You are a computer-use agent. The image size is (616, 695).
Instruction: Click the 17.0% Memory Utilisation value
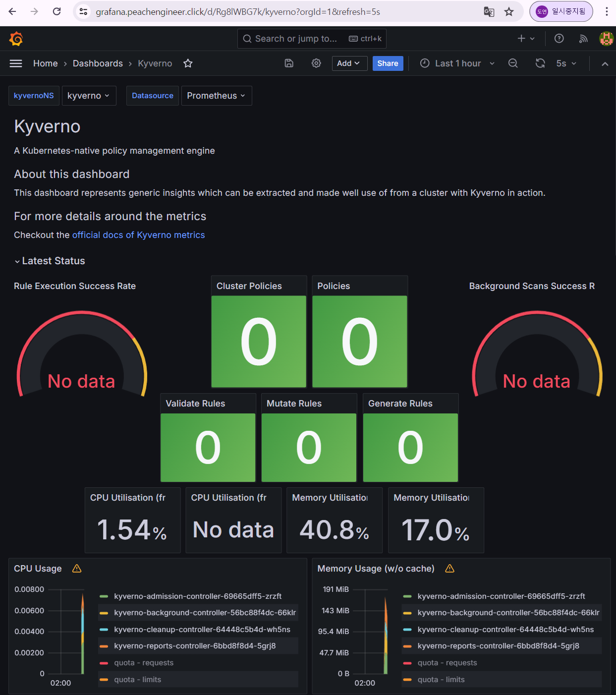[x=436, y=530]
